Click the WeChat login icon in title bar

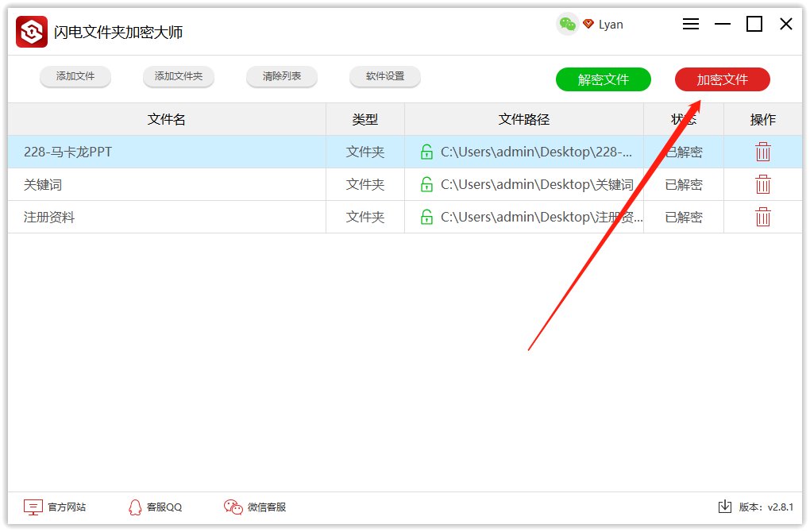[x=567, y=24]
